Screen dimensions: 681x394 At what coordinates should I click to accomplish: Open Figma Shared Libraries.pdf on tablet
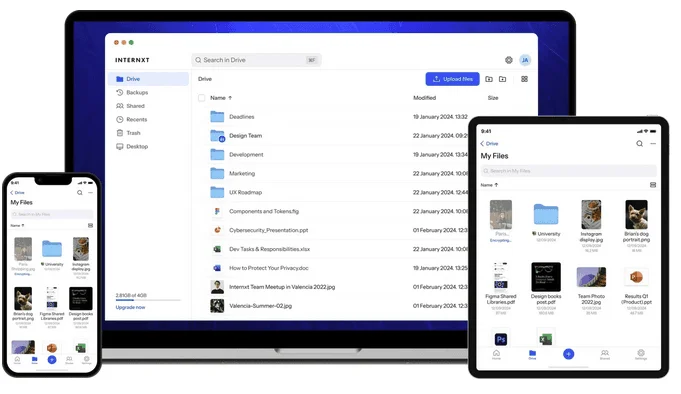tap(500, 288)
